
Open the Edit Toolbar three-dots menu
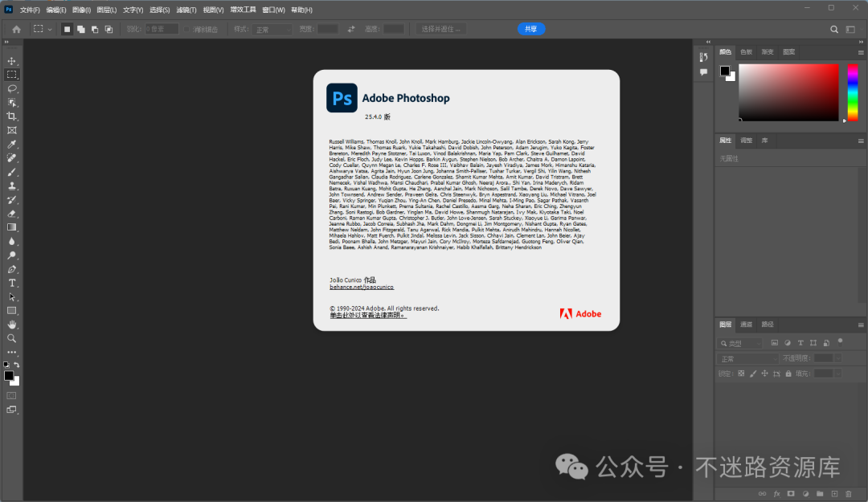pyautogui.click(x=11, y=352)
